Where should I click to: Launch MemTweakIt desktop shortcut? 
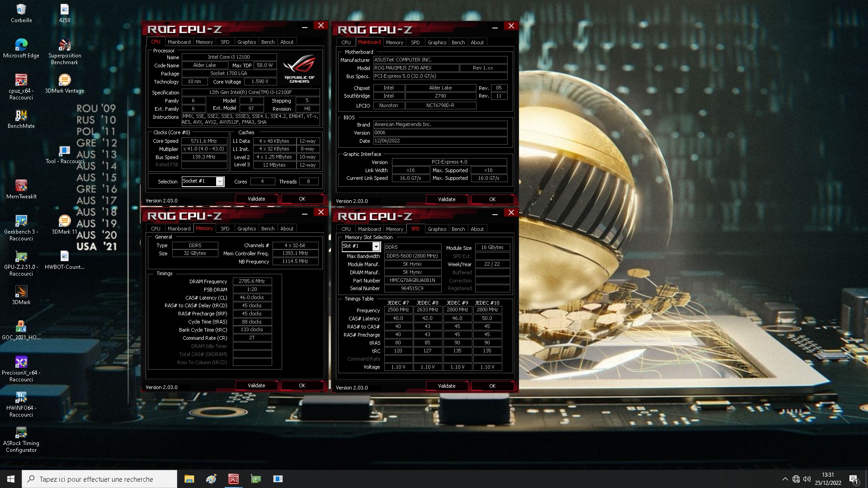(21, 189)
